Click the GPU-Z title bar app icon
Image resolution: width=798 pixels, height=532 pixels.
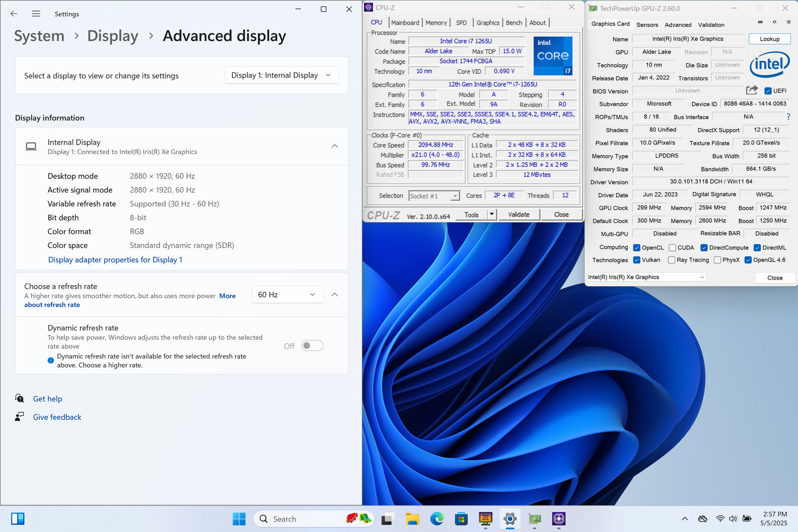593,8
